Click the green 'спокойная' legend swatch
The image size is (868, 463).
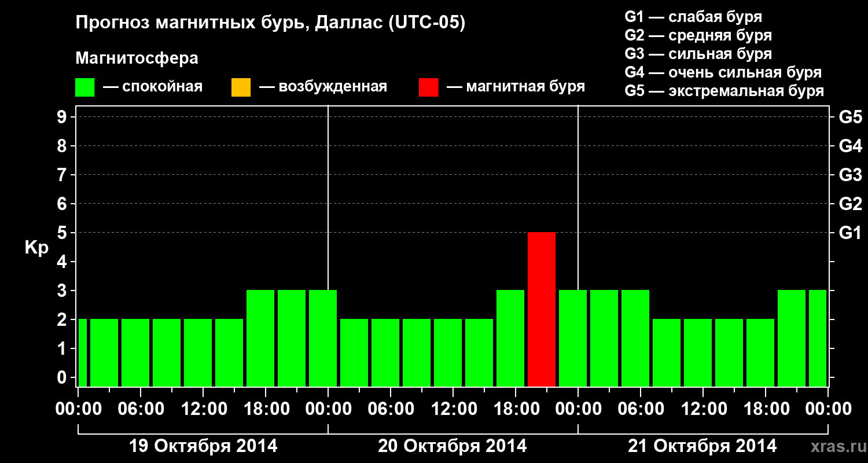point(85,87)
